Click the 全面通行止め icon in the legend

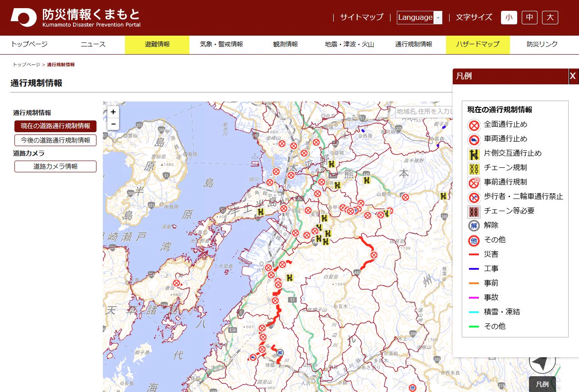[473, 125]
